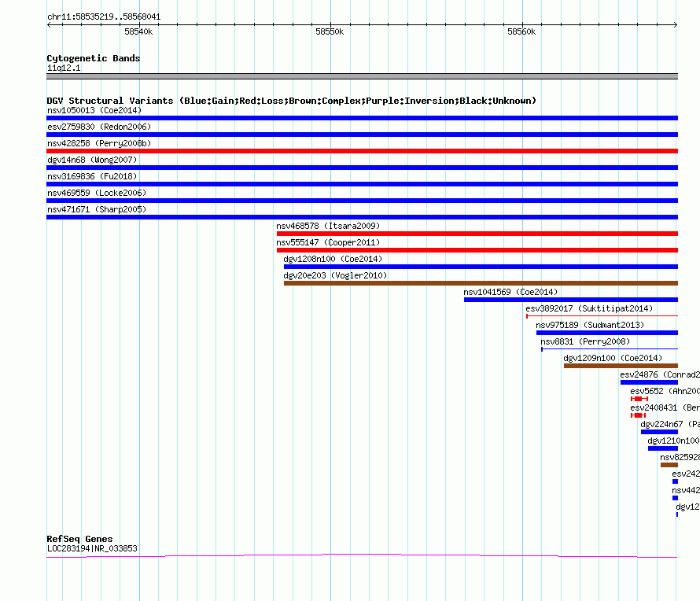
Task: Open the nsv471671 (Sharp2005) variant label
Action: 97,209
